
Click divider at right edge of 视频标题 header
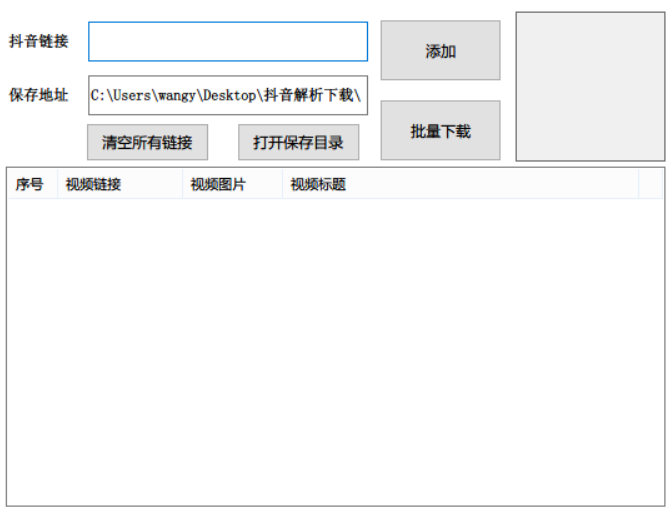click(638, 184)
